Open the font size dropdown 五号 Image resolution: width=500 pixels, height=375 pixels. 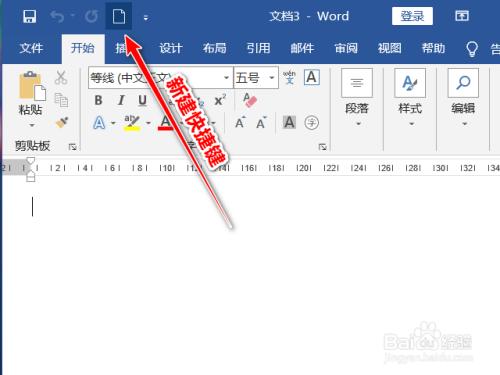(272, 78)
